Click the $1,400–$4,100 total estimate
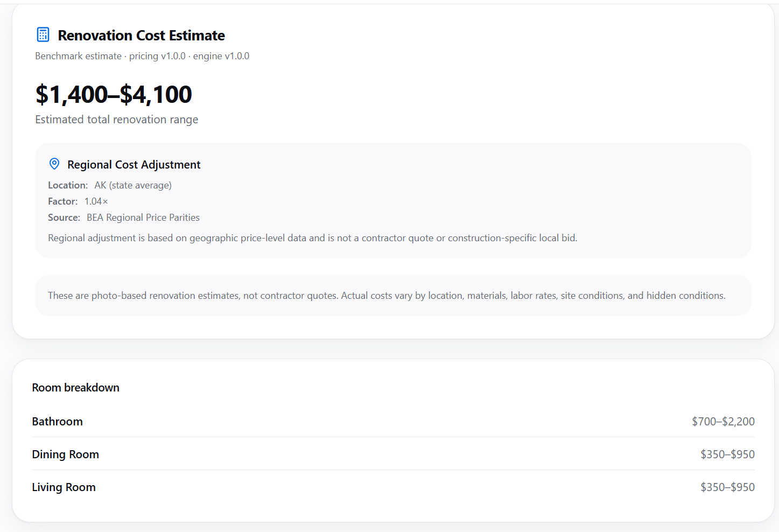This screenshot has height=532, width=779. (x=114, y=94)
